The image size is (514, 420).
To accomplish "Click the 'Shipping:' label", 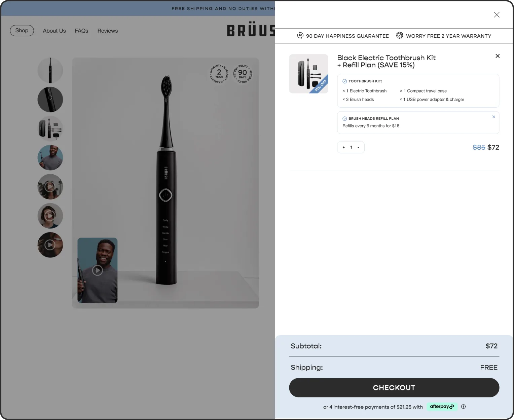I will [x=307, y=367].
